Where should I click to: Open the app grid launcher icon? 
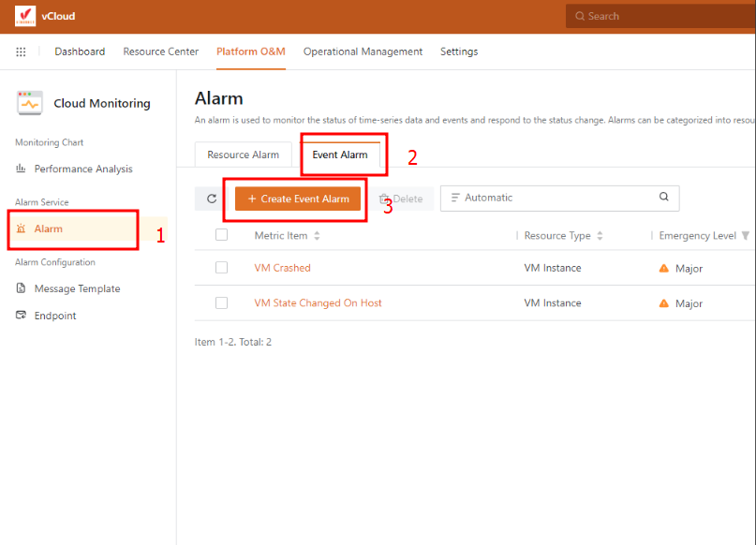21,52
